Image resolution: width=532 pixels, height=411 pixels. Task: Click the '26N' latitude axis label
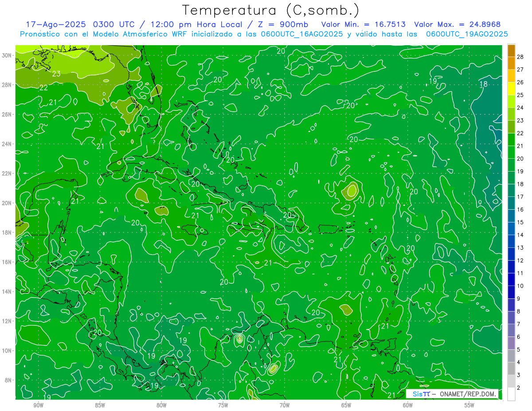7,114
